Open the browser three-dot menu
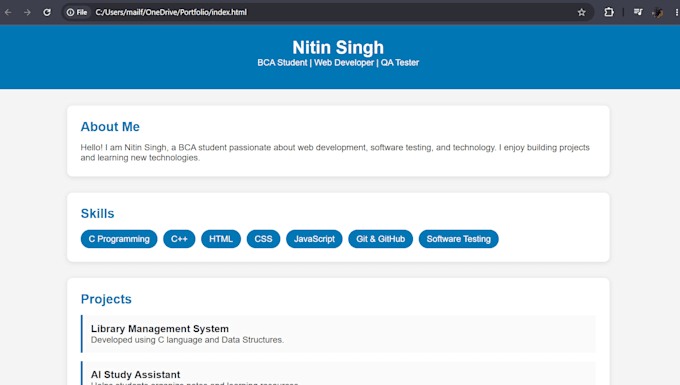Image resolution: width=680 pixels, height=385 pixels. [676, 12]
